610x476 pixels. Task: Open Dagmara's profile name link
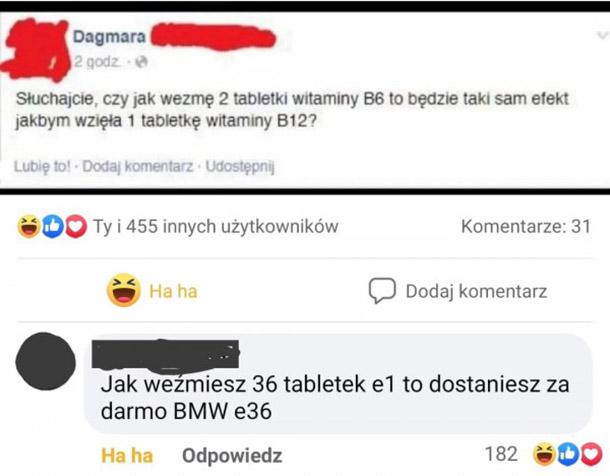pyautogui.click(x=109, y=37)
